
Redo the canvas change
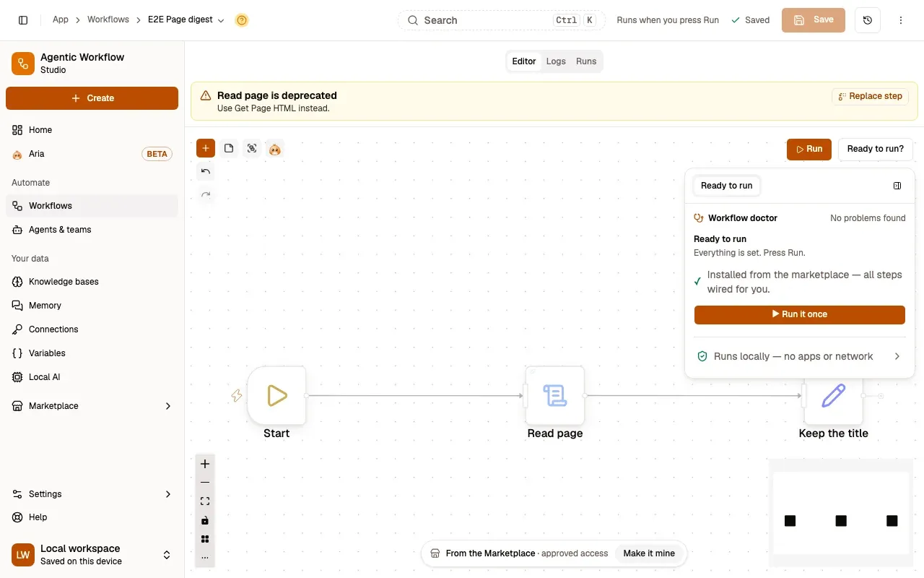tap(206, 194)
